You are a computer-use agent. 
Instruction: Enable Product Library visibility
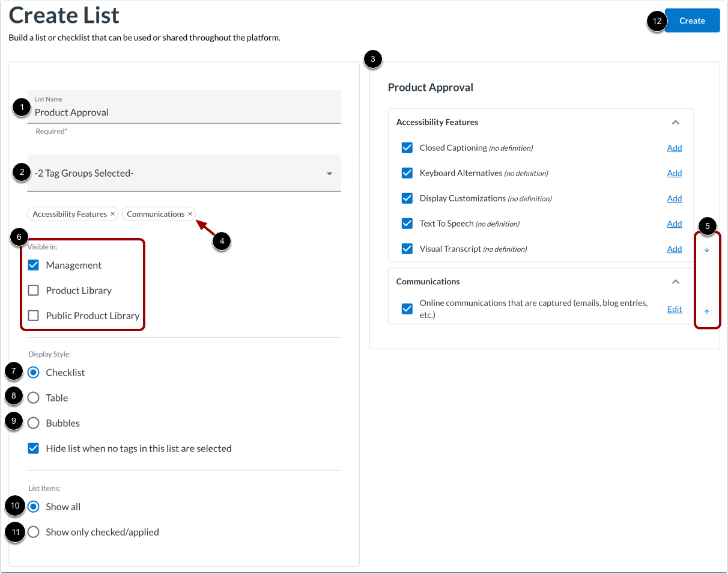(x=33, y=290)
